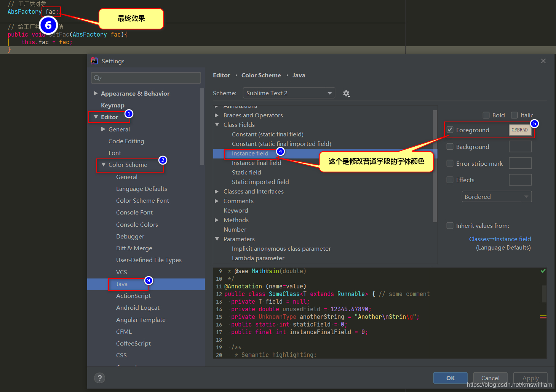This screenshot has width=556, height=392.
Task: Expand the General node under Editor
Action: 103,129
